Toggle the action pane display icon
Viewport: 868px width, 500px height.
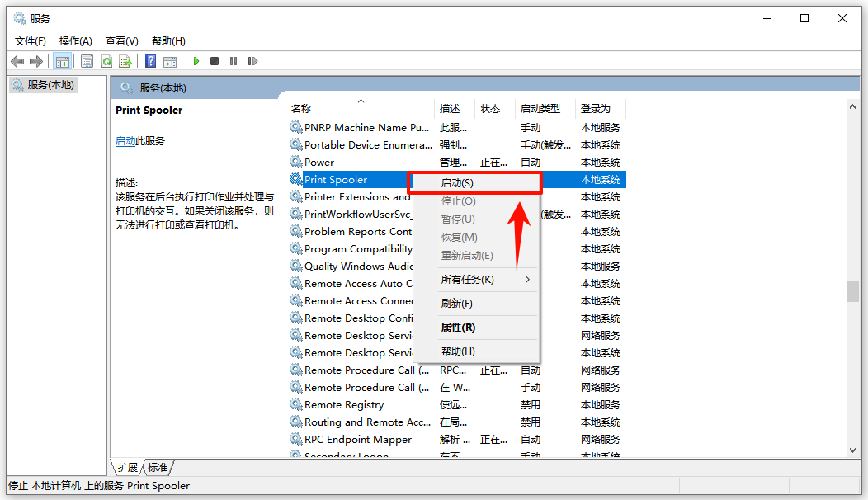click(170, 61)
